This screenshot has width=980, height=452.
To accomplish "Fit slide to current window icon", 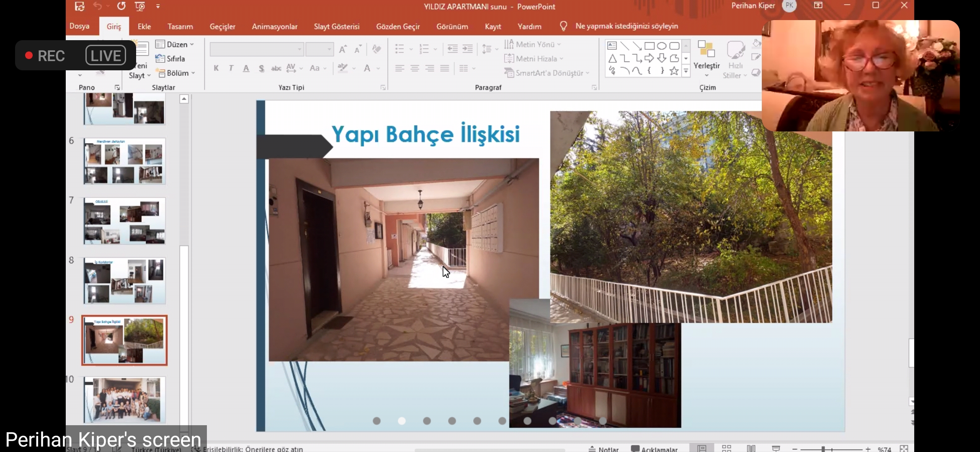I will click(904, 448).
